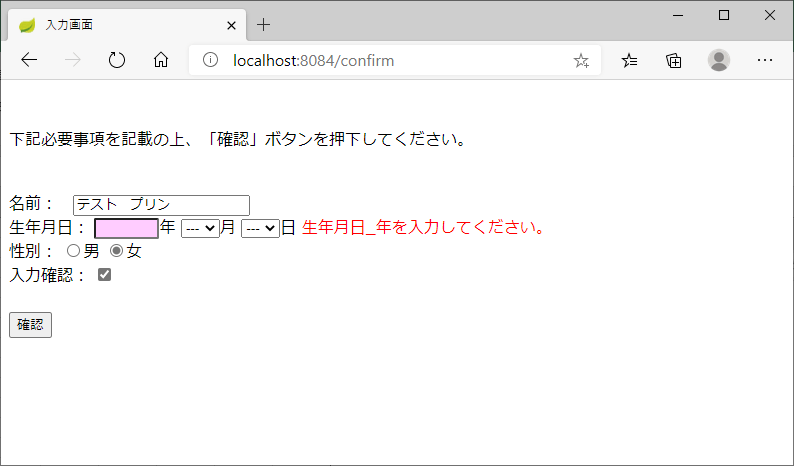Switch to the 入力画面 tab
Image resolution: width=794 pixels, height=466 pixels.
coord(127,25)
